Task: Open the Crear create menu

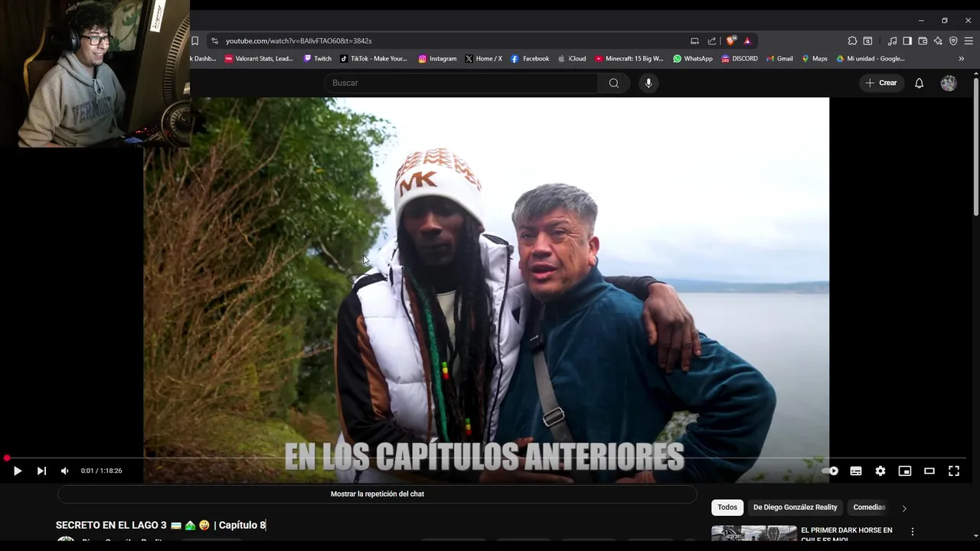Action: 881,83
